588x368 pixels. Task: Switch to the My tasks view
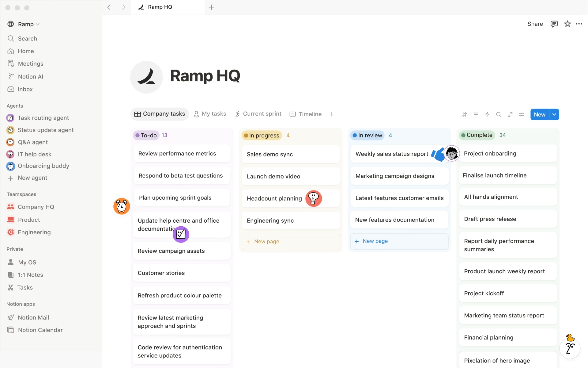pyautogui.click(x=210, y=114)
